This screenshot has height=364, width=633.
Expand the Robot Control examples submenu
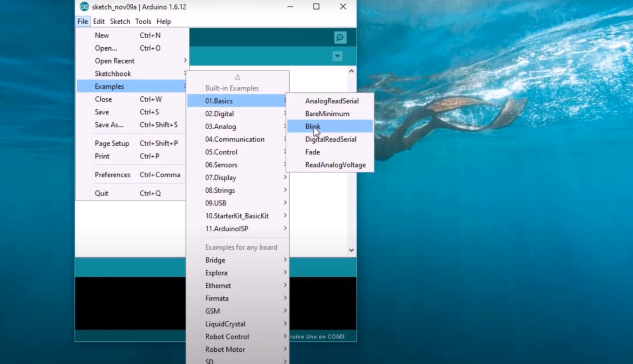[x=227, y=336]
